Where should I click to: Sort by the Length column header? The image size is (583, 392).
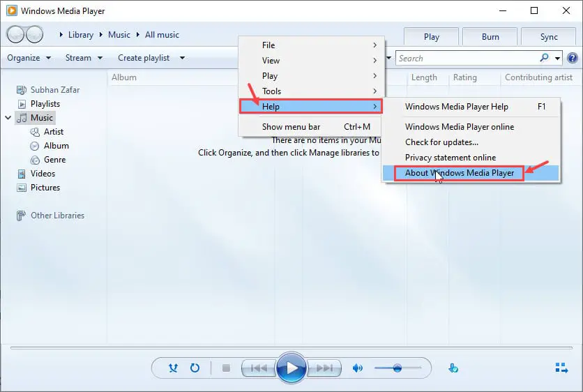[x=424, y=77]
